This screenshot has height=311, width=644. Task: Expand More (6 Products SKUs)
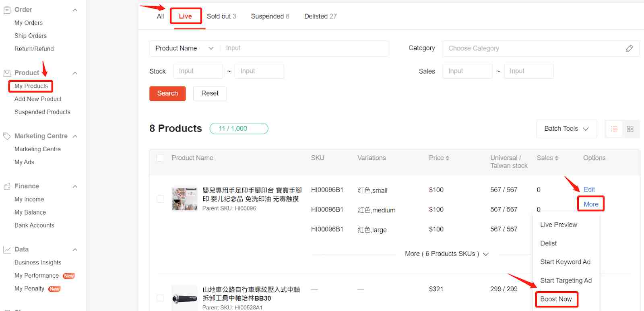(446, 254)
